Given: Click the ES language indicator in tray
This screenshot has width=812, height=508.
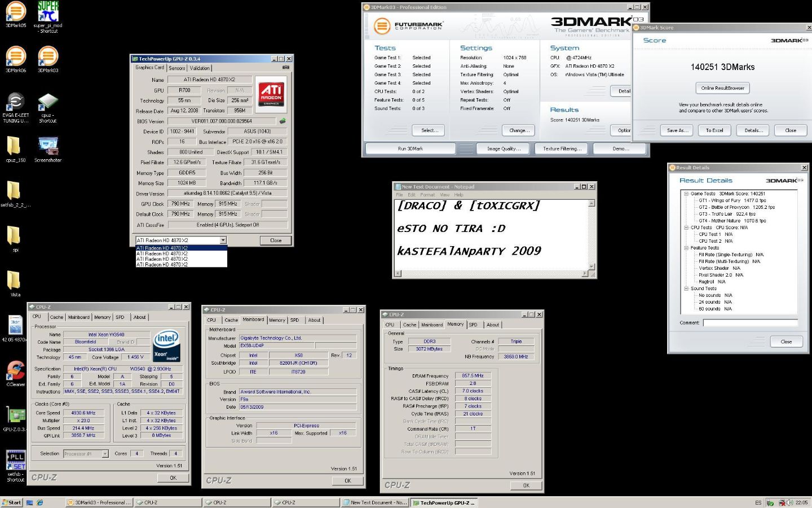Looking at the screenshot, I should pos(758,502).
